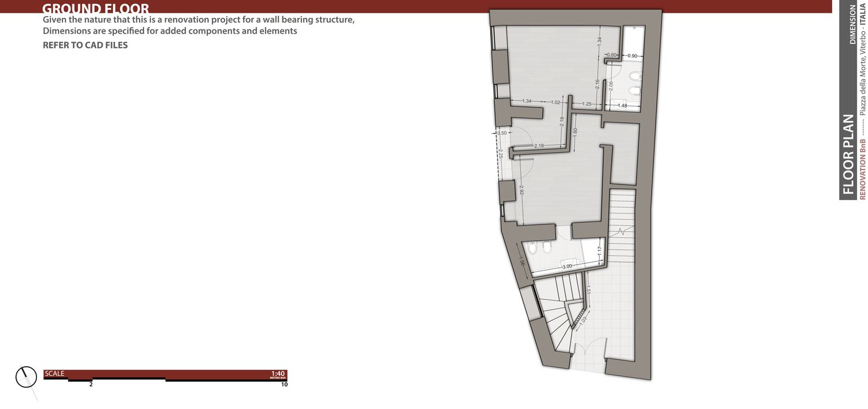Viewport: 868px width, 409px height.
Task: Select the upper toilet fixture beside the 2.06 dimension
Action: [634, 76]
